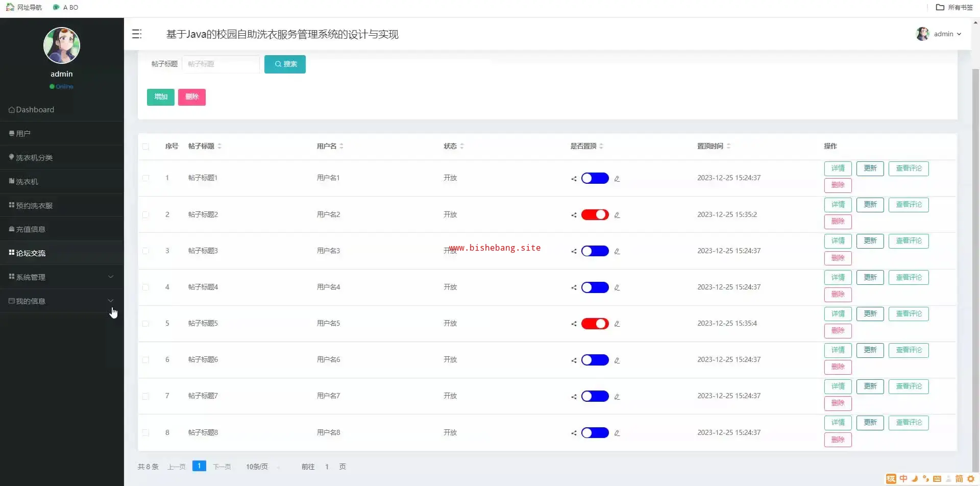The image size is (980, 486).
Task: Tick the checkbox for row 帖子标题4
Action: tap(145, 287)
